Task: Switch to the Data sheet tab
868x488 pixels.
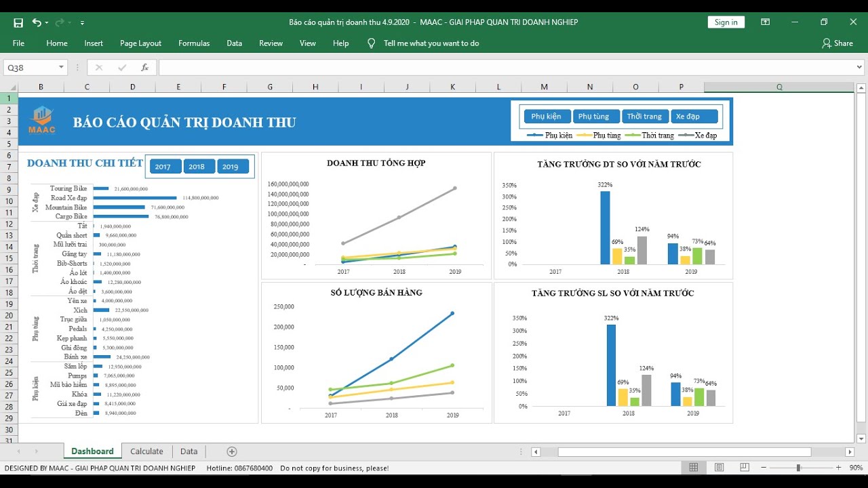Action: point(189,451)
